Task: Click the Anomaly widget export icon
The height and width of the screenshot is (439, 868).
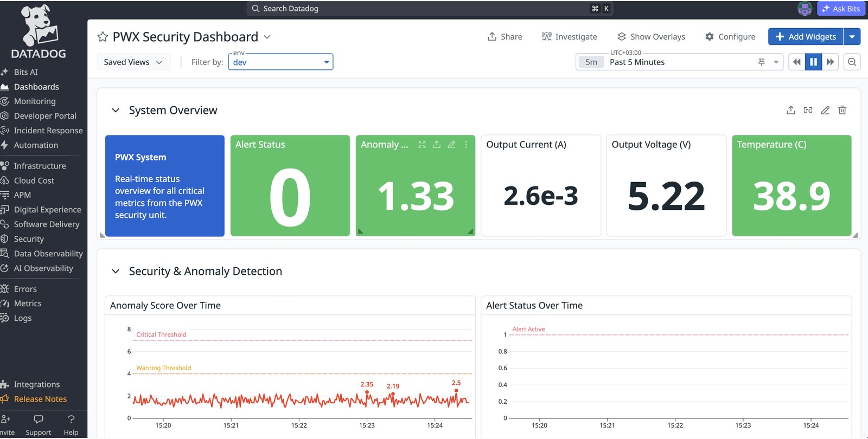Action: tap(437, 144)
